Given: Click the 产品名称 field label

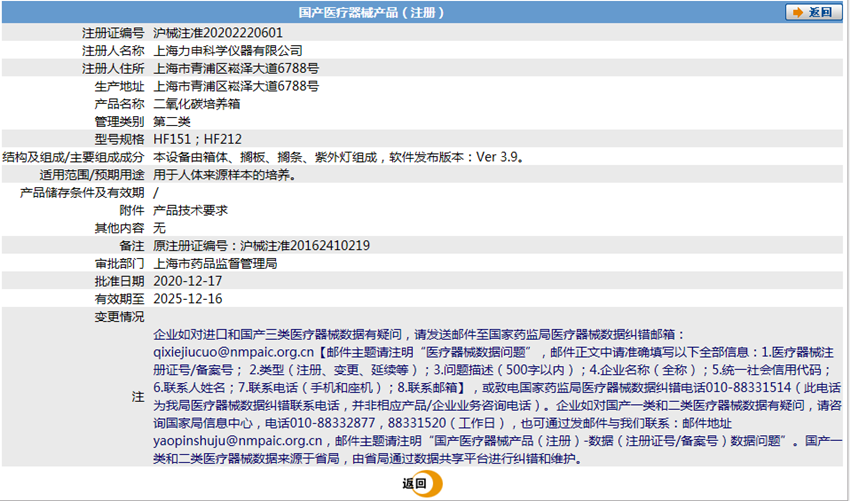Looking at the screenshot, I should coord(119,104).
